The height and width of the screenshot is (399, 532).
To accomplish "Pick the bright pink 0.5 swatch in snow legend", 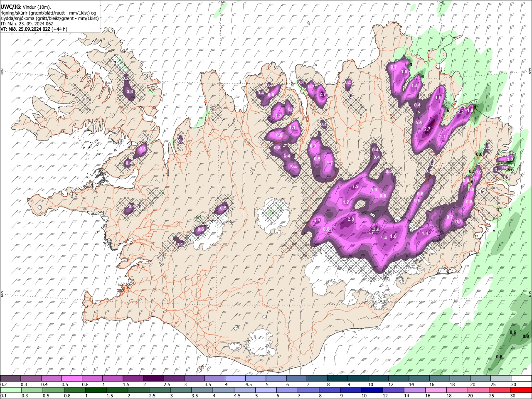I will pos(71,378).
